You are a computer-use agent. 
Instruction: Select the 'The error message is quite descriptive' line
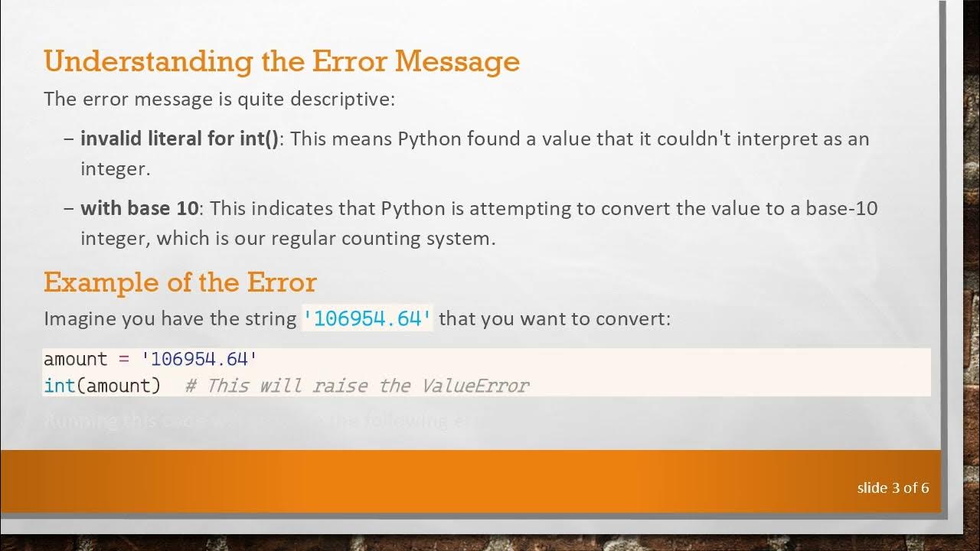[x=219, y=99]
